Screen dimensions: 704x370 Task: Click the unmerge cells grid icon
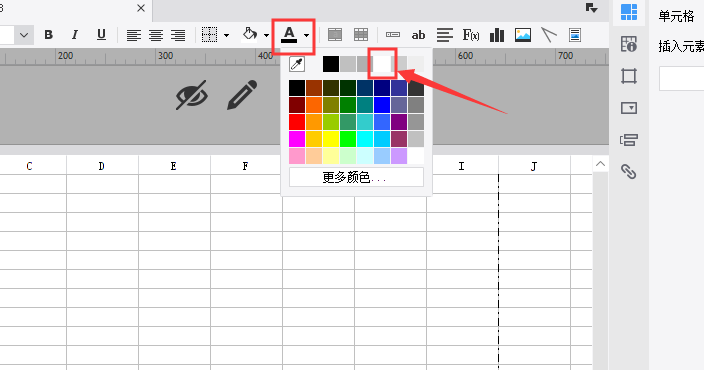361,35
